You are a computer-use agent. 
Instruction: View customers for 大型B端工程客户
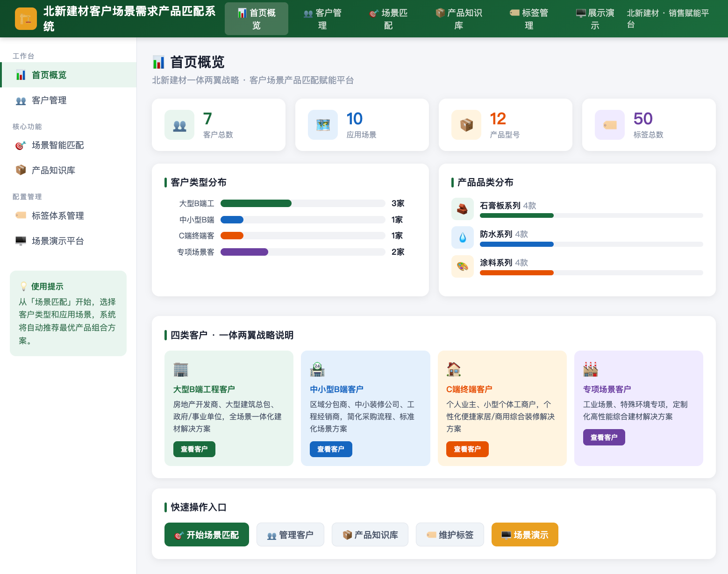(x=194, y=449)
